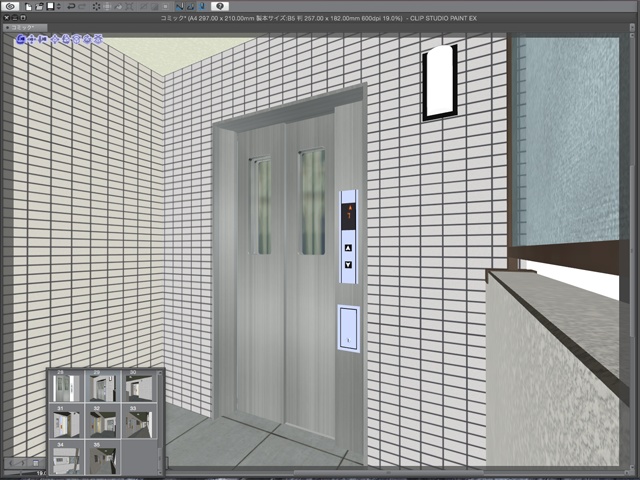
Task: Close the コミック* tab using its dot
Action: click(x=7, y=28)
